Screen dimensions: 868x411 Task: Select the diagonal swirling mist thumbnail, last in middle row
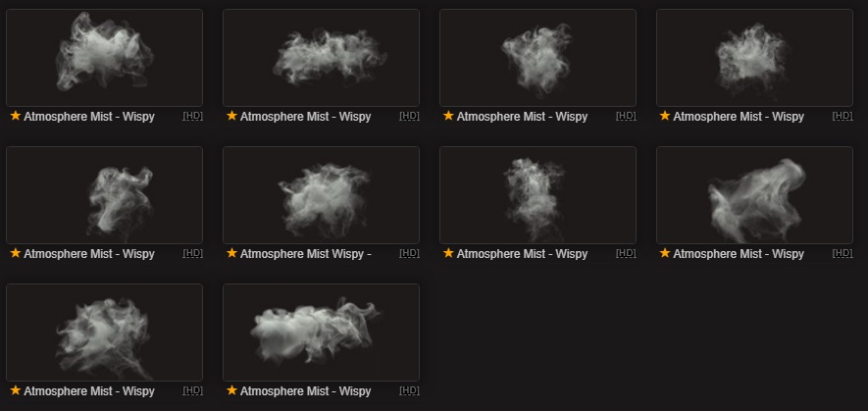point(754,195)
